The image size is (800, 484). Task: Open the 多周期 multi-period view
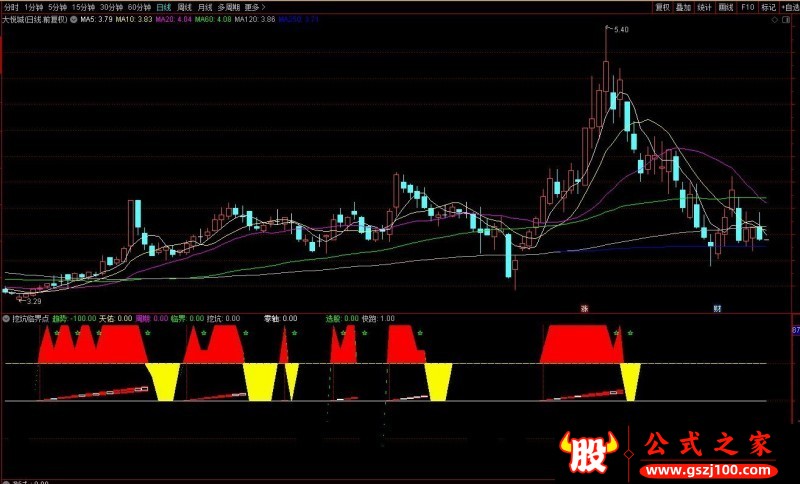(228, 7)
